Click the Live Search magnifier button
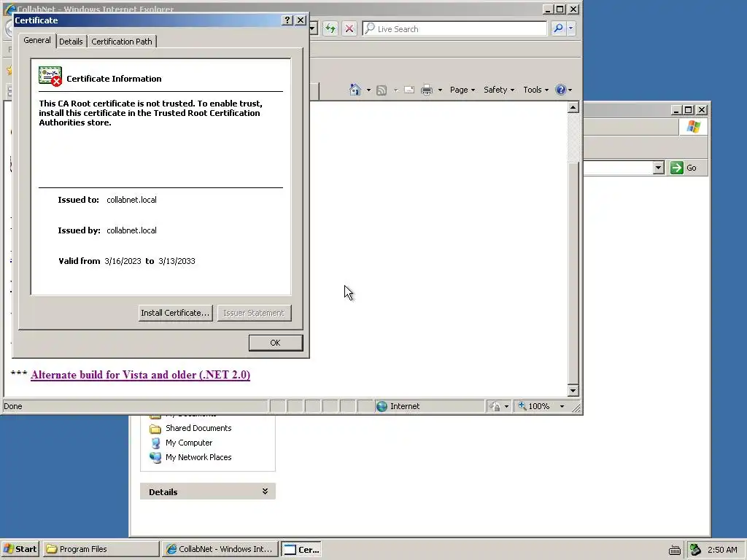Image resolution: width=747 pixels, height=560 pixels. pyautogui.click(x=558, y=28)
